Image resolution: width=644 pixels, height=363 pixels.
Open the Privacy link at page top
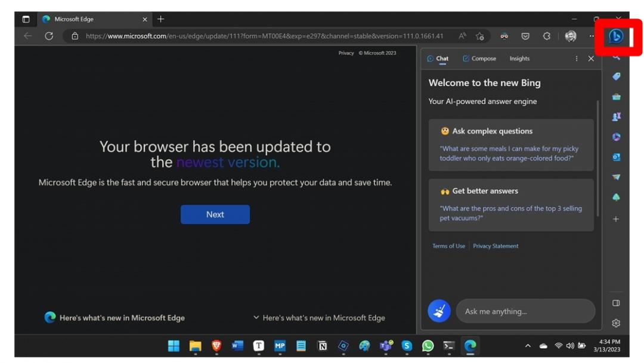click(346, 53)
